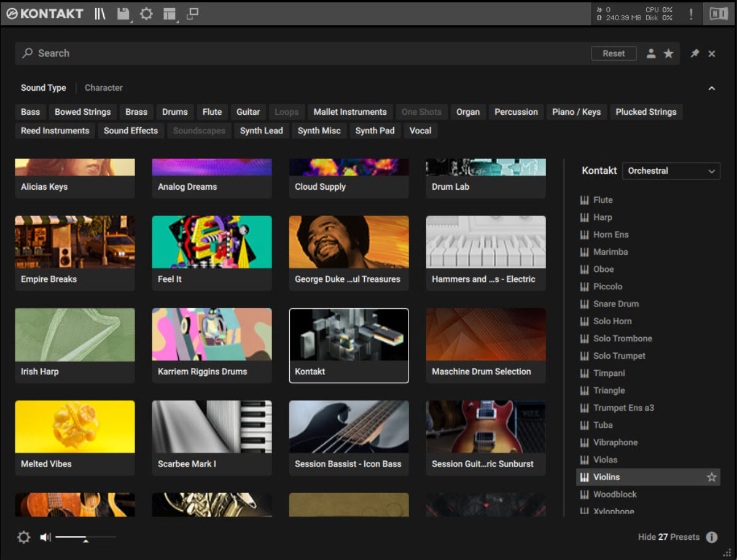Open the Feel It library tile
Viewport: 737px width, 560px height.
(x=212, y=253)
